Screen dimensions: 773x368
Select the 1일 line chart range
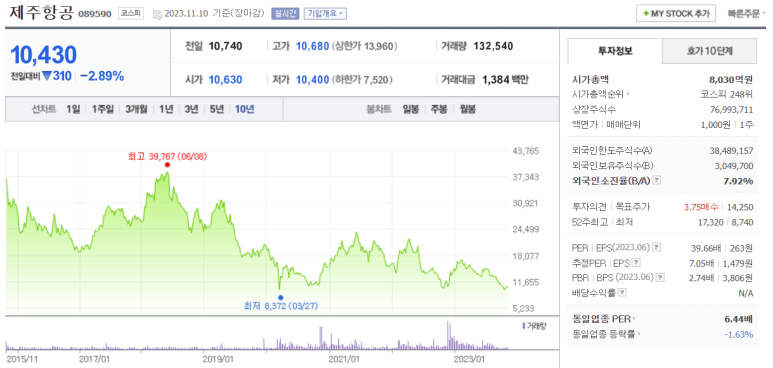pyautogui.click(x=73, y=109)
